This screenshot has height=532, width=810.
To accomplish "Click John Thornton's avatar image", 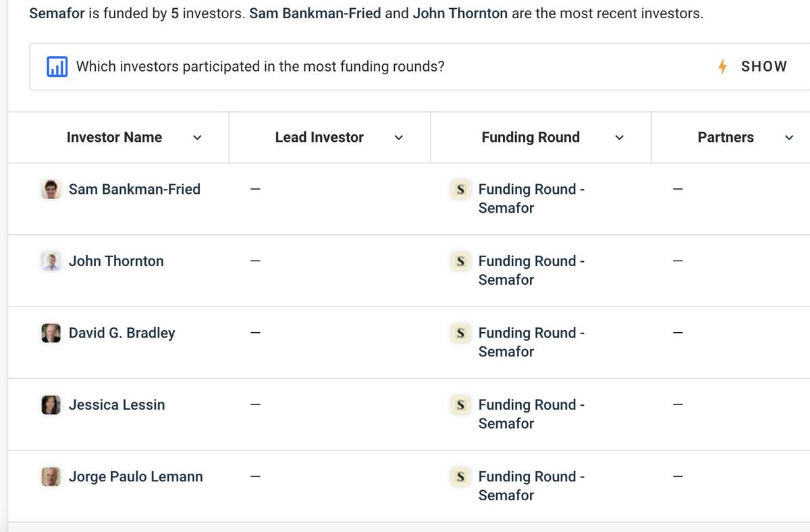I will point(51,261).
